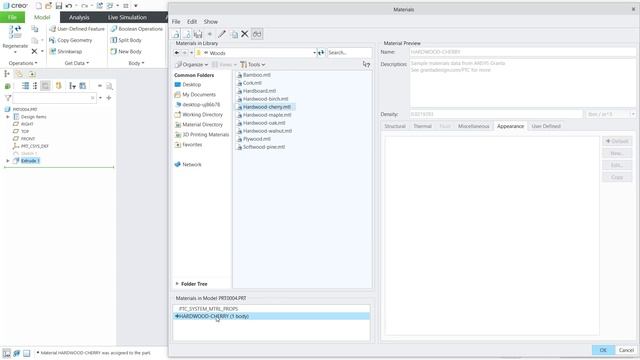
Task: Select Bamboo.mtl in the library
Action: (x=254, y=75)
